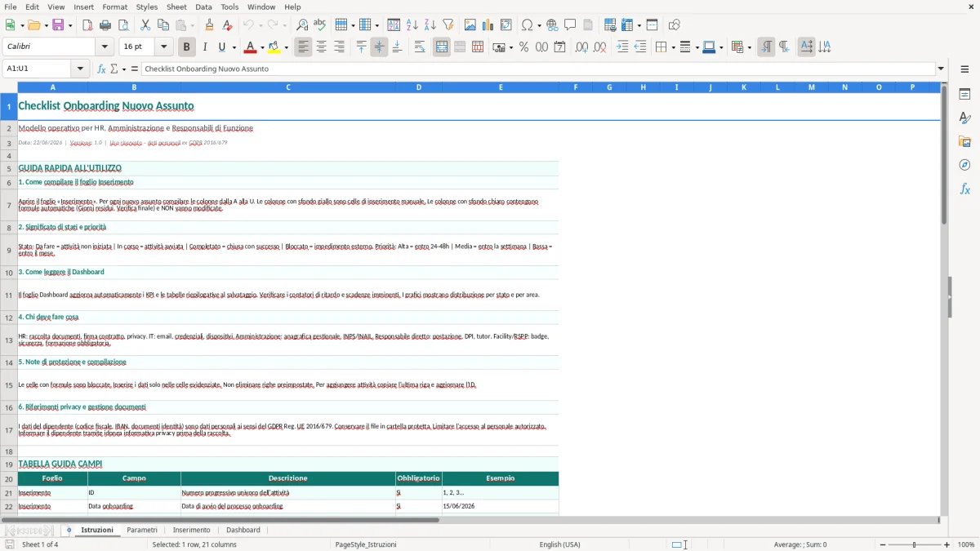Click the Increase Indent icon
The width and height of the screenshot is (980, 551).
click(622, 47)
